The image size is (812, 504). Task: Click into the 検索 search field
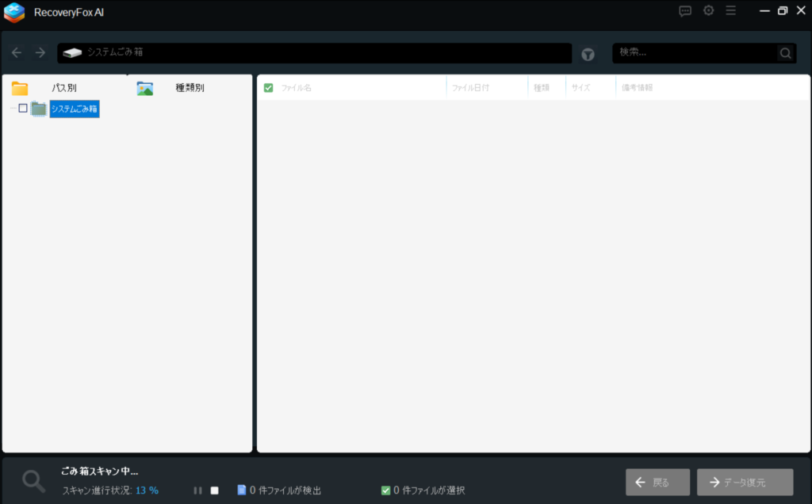point(694,53)
